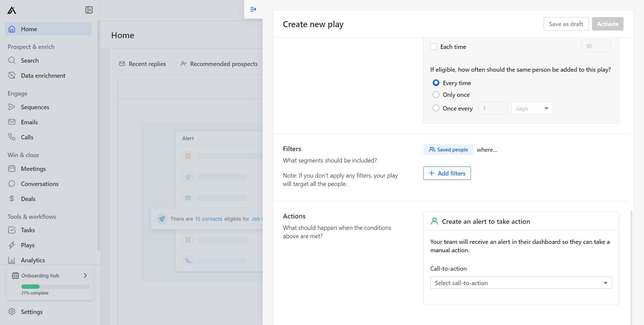Collapse the left sidebar panel
The width and height of the screenshot is (644, 325).
coord(89,10)
